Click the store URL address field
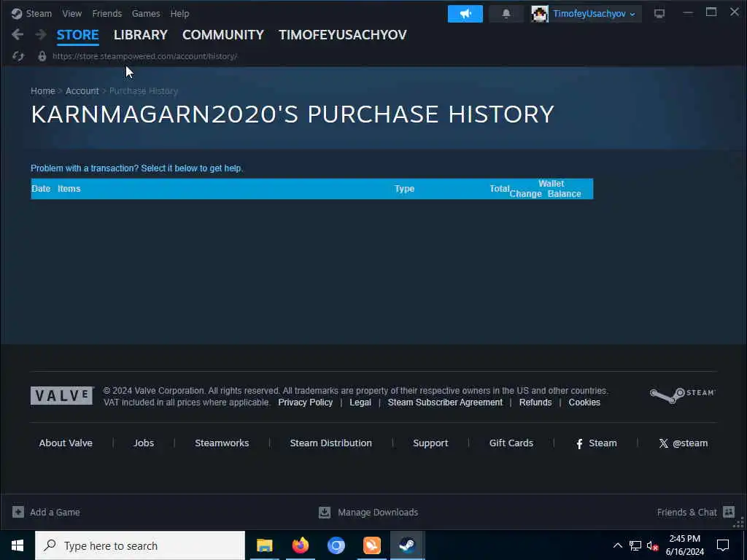Viewport: 747px width, 560px height. coord(145,56)
